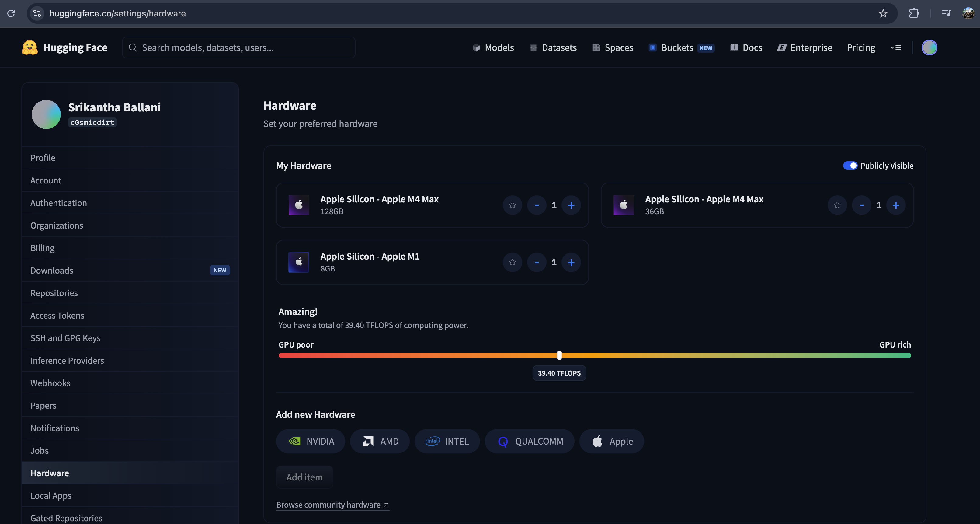This screenshot has height=524, width=980.
Task: Click the Add item button
Action: [304, 477]
